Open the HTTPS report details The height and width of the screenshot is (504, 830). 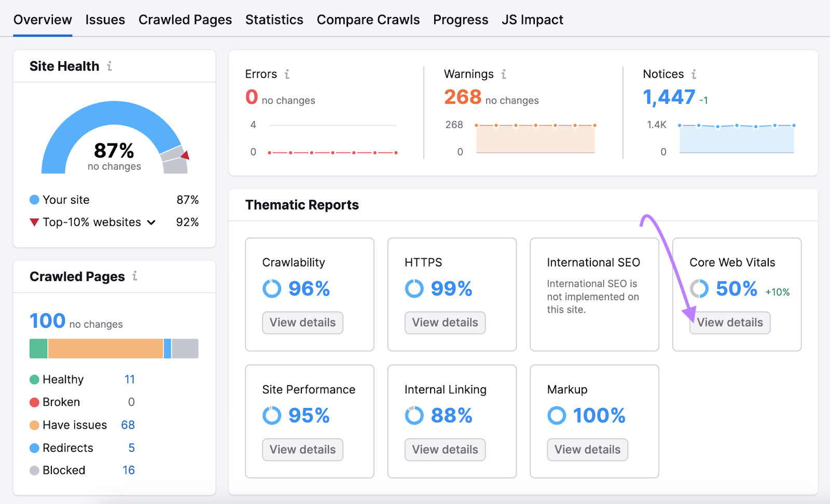coord(445,323)
